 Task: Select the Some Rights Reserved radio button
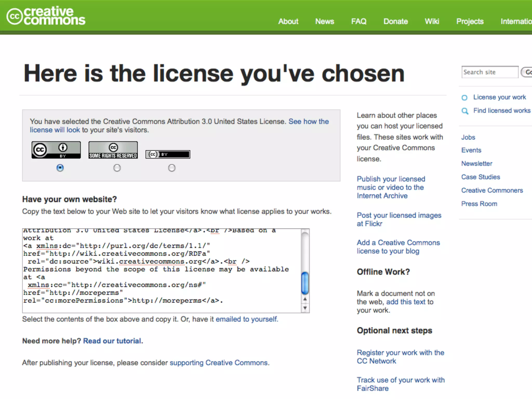pyautogui.click(x=117, y=168)
